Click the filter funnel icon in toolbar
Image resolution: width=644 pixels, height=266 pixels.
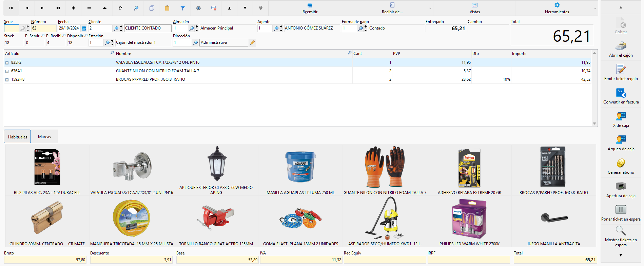point(183,8)
